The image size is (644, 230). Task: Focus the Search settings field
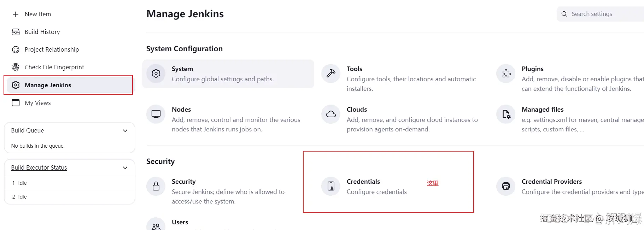[x=604, y=14]
